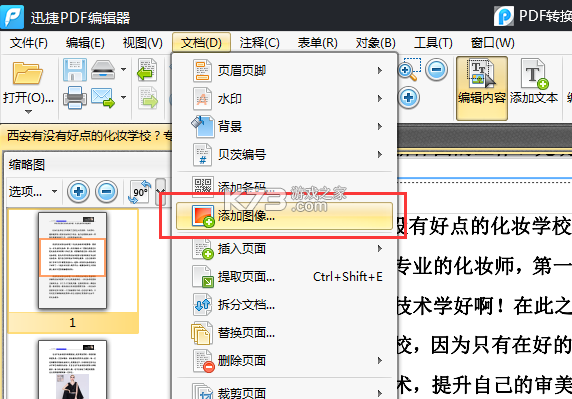572x399 pixels.
Task: Choose 拆分文档... from the menu
Action: (285, 305)
